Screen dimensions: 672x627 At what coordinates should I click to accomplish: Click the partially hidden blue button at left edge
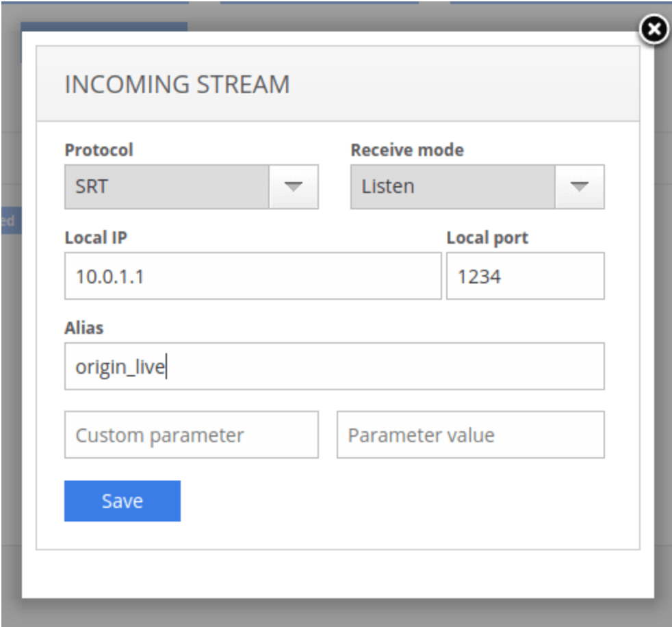[x=10, y=221]
